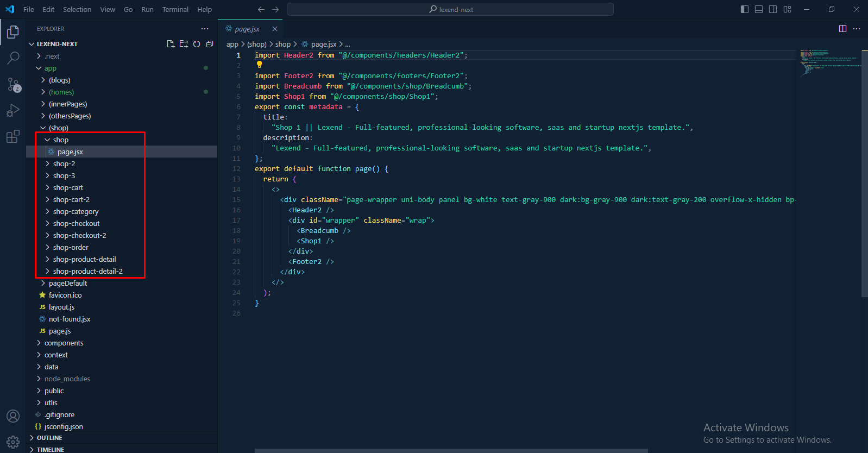Refresh the Explorer file tree
Viewport: 868px width, 453px height.
(197, 44)
